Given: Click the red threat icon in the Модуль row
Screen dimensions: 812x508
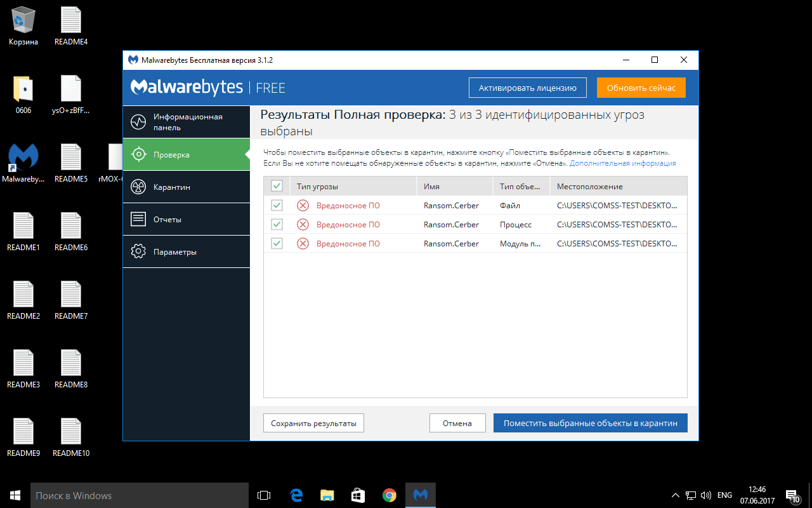Looking at the screenshot, I should (303, 243).
